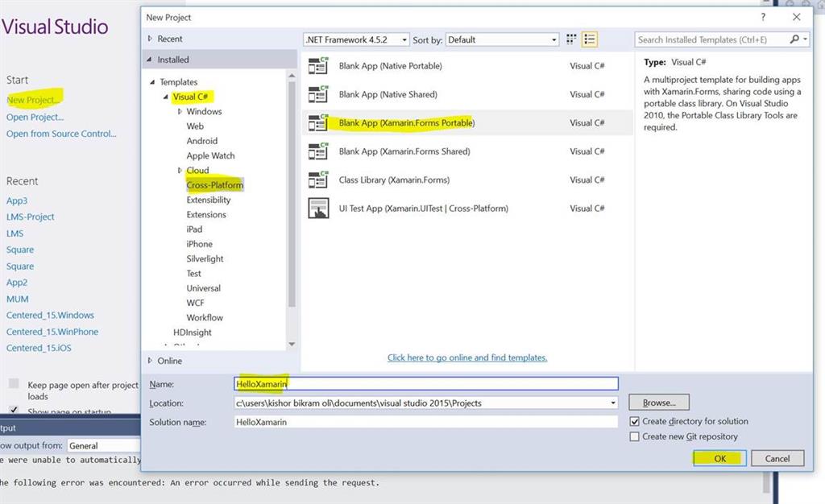Select the Blank App (Native Portable) template icon
Screen dimensions: 825x504
click(x=317, y=65)
